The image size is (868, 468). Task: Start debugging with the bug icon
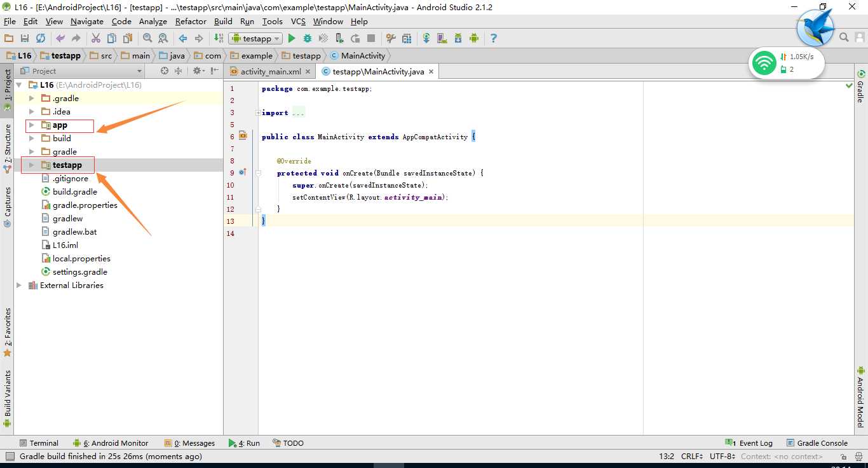tap(308, 38)
